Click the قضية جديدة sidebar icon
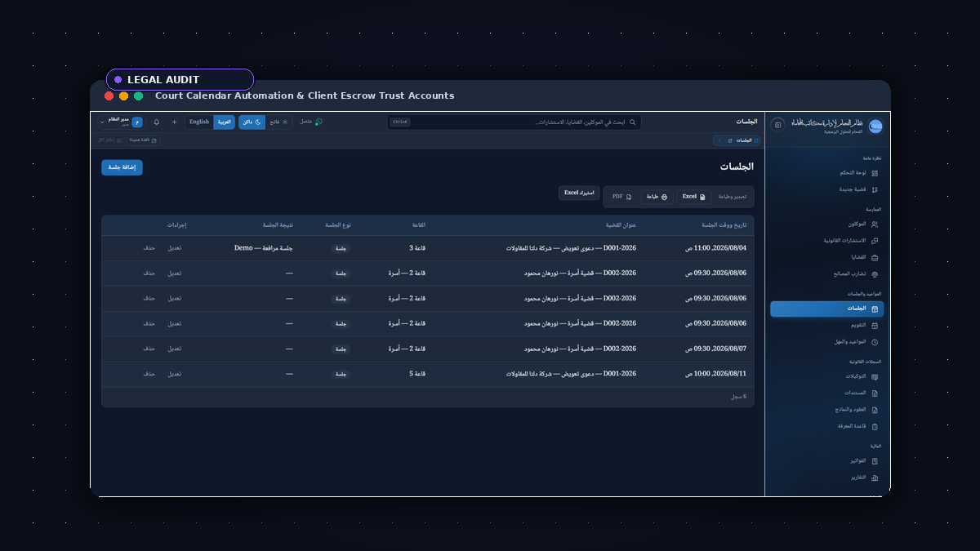 [x=875, y=189]
